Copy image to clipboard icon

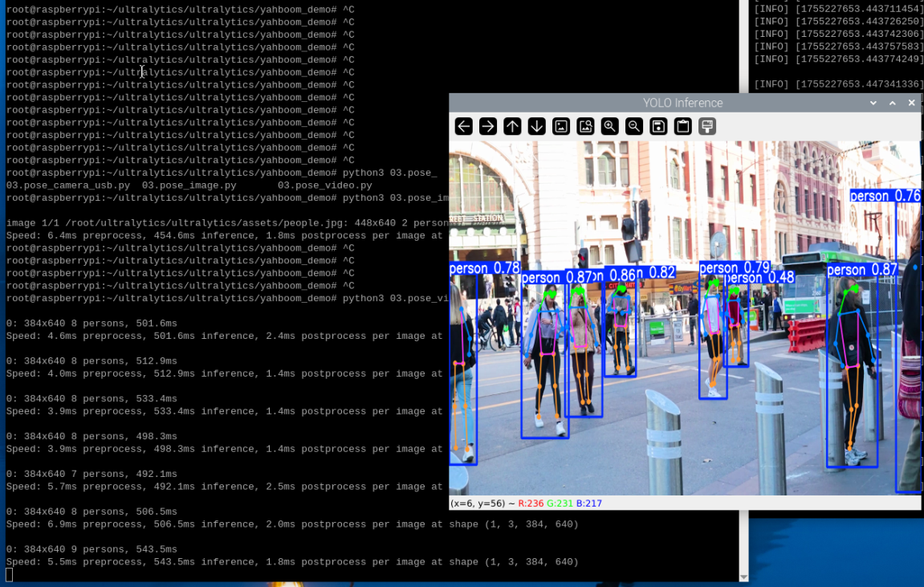coord(683,126)
